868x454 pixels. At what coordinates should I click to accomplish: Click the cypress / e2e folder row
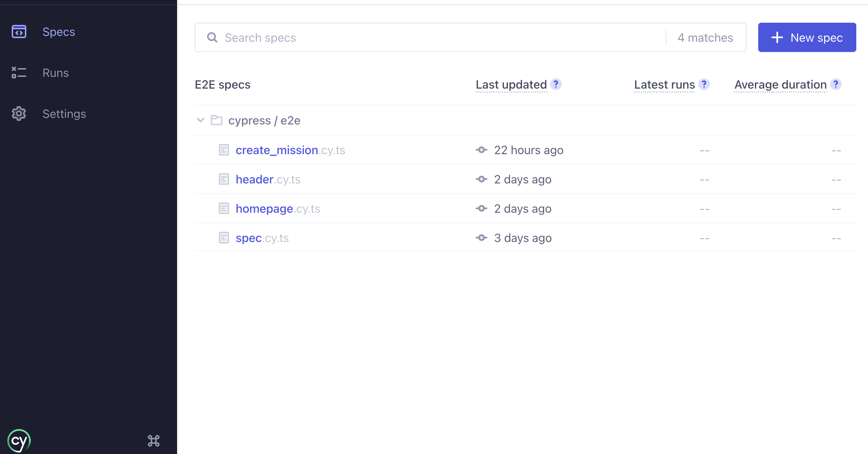click(264, 120)
